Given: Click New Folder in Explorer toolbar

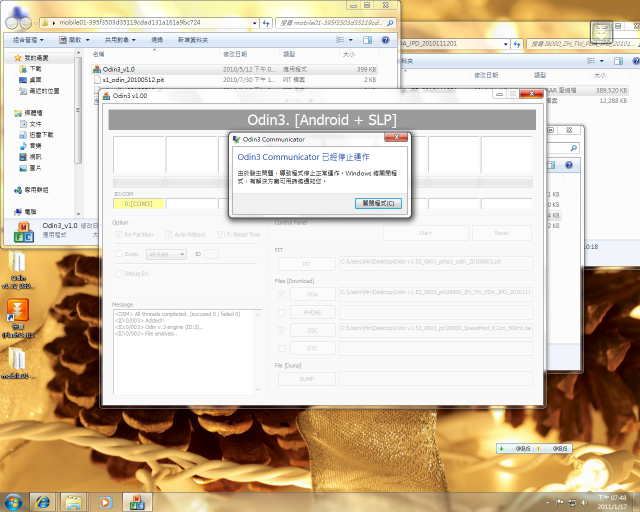Looking at the screenshot, I should 193,40.
